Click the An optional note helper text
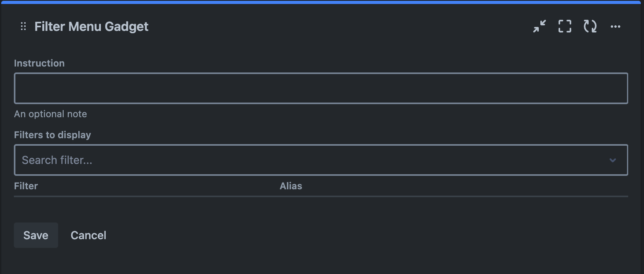Image resolution: width=644 pixels, height=274 pixels. 50,114
